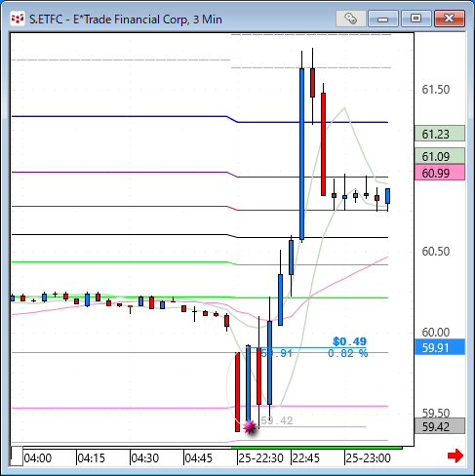Click the 0.82 % annotation
Image resolution: width=475 pixels, height=476 pixels.
click(x=347, y=353)
